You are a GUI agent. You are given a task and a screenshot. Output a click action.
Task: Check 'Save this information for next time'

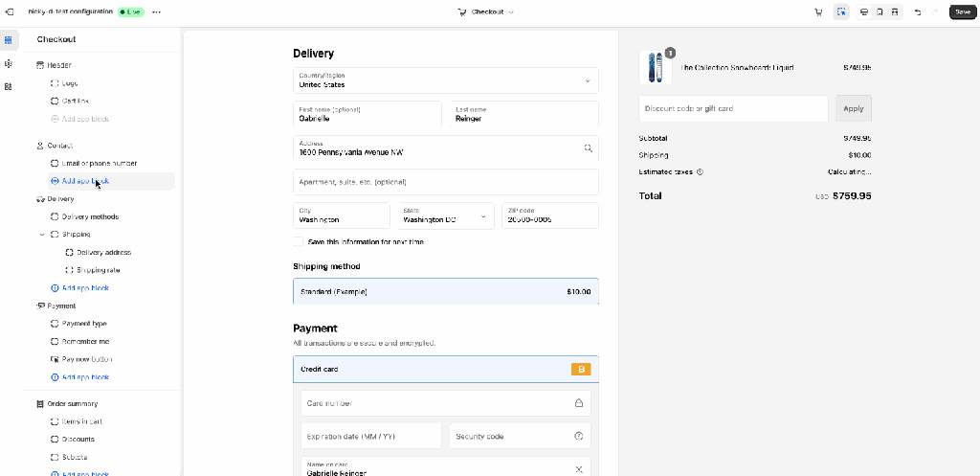(x=299, y=242)
